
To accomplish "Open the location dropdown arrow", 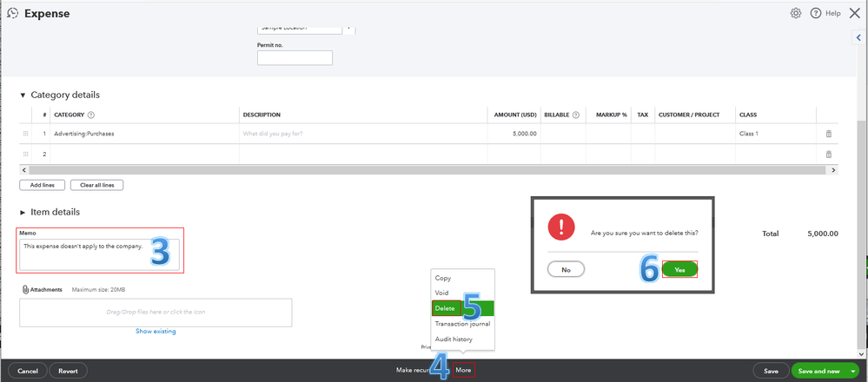I will pos(348,28).
